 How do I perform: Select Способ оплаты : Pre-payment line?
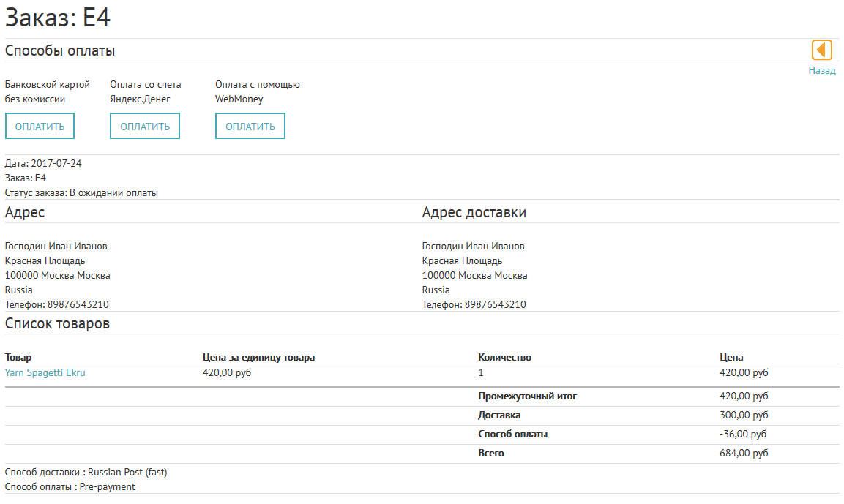click(x=70, y=486)
